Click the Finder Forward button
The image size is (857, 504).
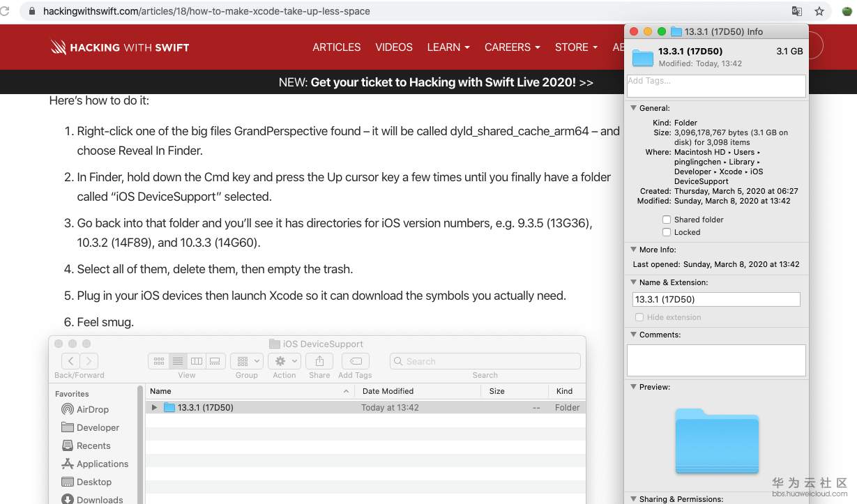[x=89, y=361]
